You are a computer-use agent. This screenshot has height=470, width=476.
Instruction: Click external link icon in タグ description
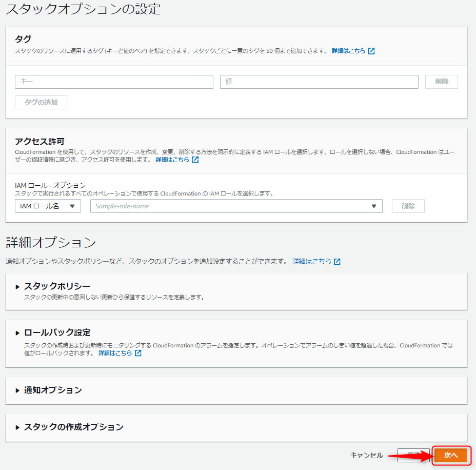371,51
